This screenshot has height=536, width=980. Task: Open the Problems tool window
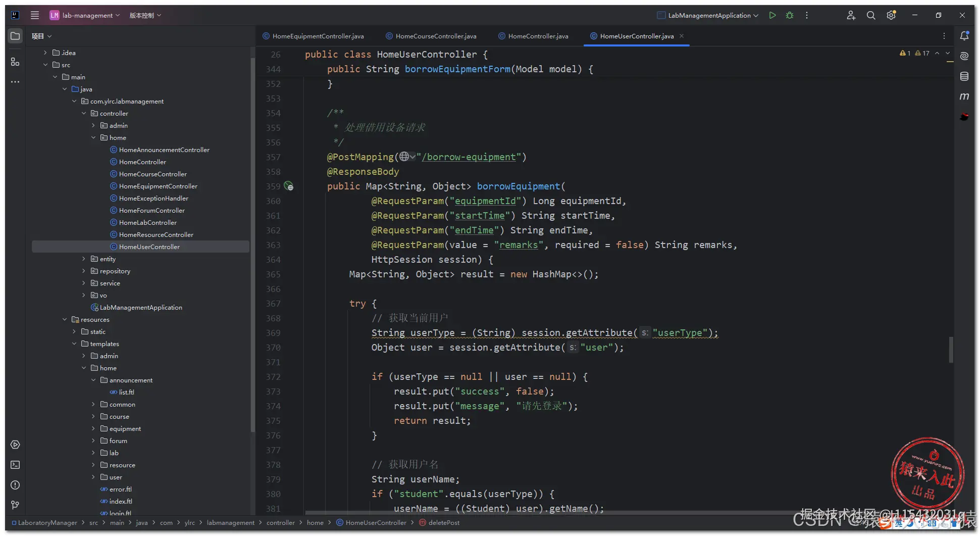point(15,485)
